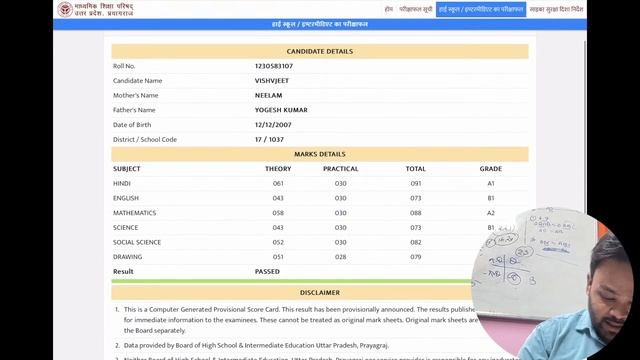640x360 pixels.
Task: Open the साइबर सुरक्षा दिशा निर्देश nav link
Action: pyautogui.click(x=556, y=9)
